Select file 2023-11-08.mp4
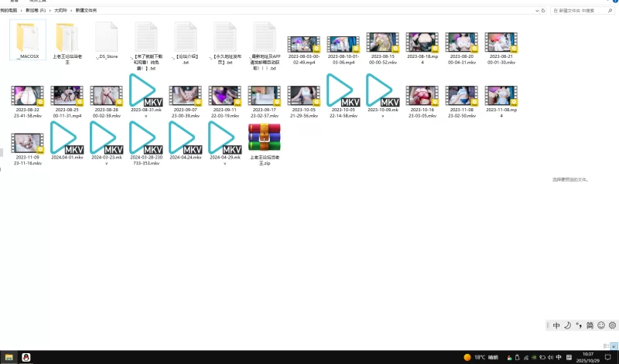 point(501,102)
